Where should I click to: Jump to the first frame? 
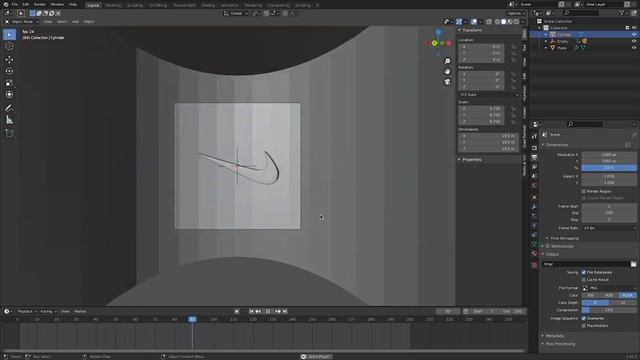coord(251,311)
